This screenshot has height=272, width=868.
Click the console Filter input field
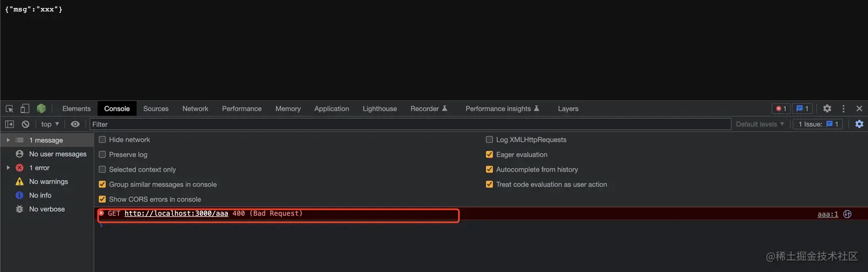410,124
